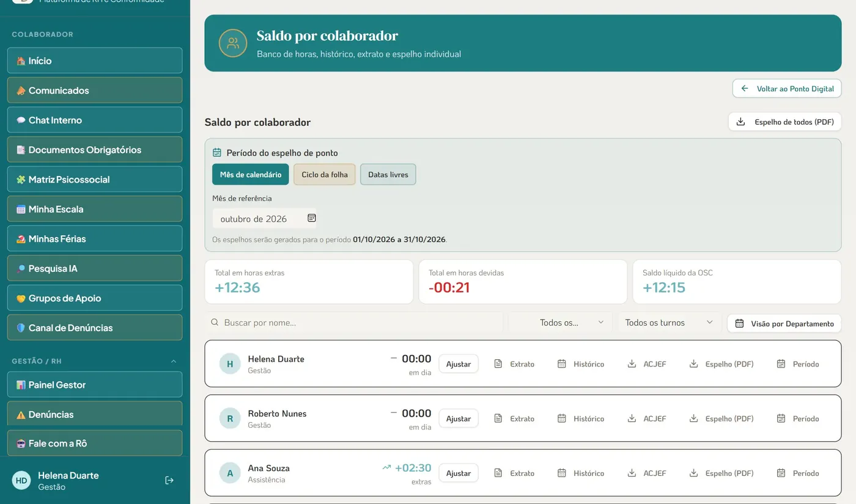Open Período for Ana Souza
This screenshot has width=856, height=504.
(798, 473)
